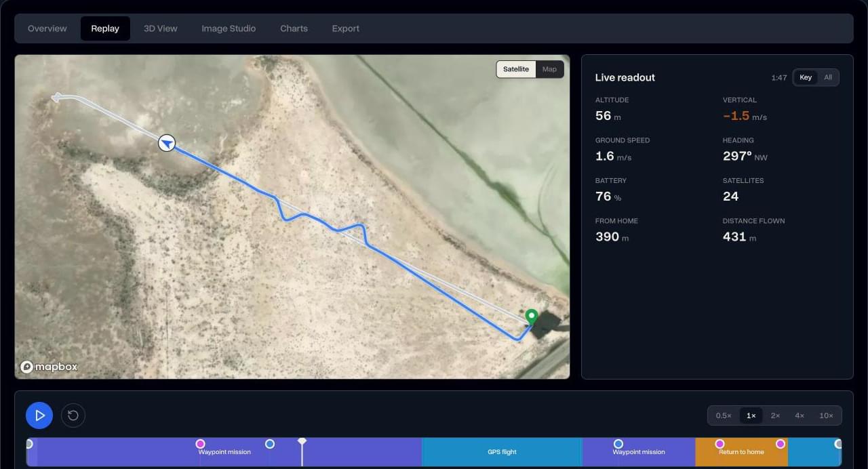Switch map to Map style

tap(549, 69)
